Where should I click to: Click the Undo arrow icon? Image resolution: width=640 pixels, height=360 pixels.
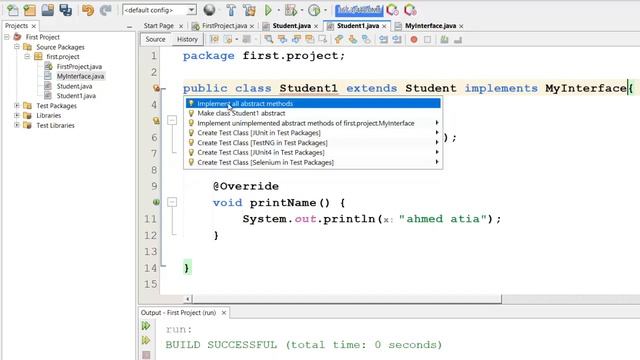(87, 10)
